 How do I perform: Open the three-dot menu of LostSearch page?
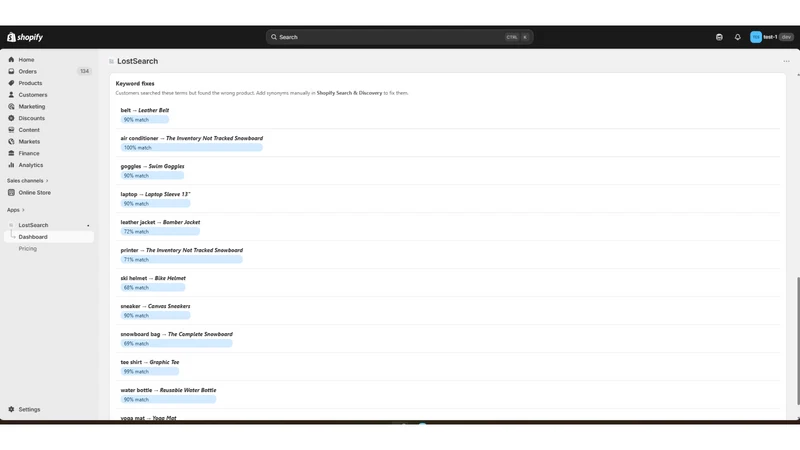pos(786,61)
